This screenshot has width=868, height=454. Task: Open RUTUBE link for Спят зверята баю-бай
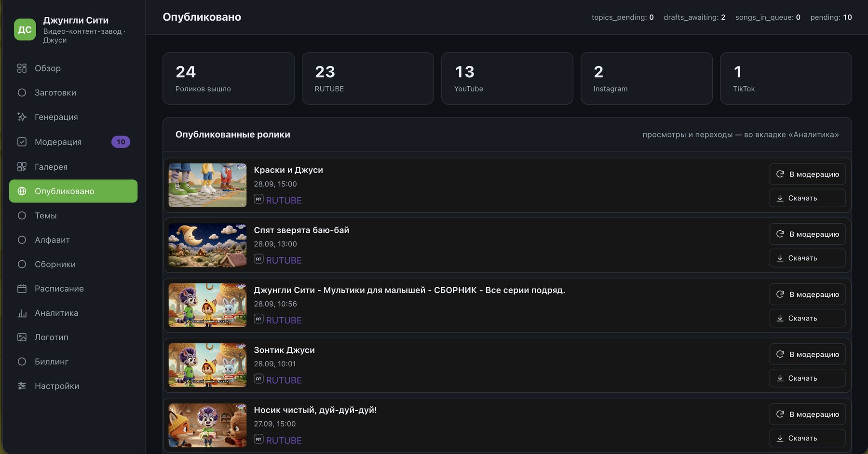point(284,260)
